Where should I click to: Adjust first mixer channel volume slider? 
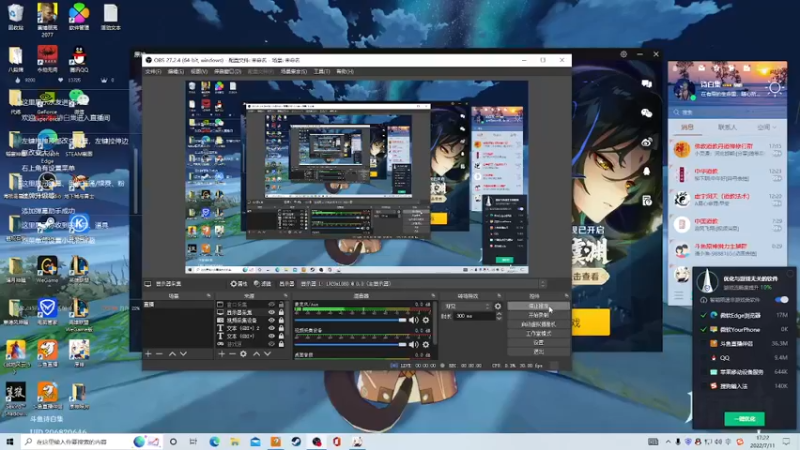(x=351, y=320)
